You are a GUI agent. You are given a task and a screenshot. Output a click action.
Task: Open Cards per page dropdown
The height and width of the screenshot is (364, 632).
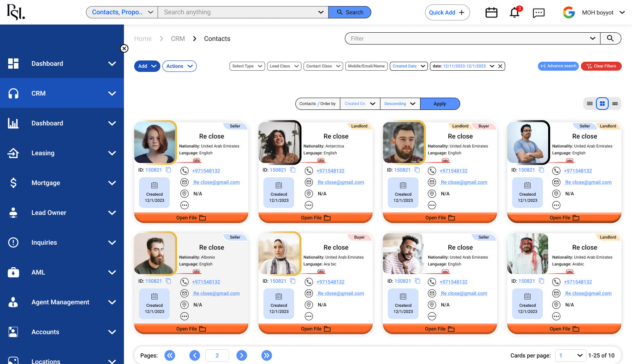(571, 355)
